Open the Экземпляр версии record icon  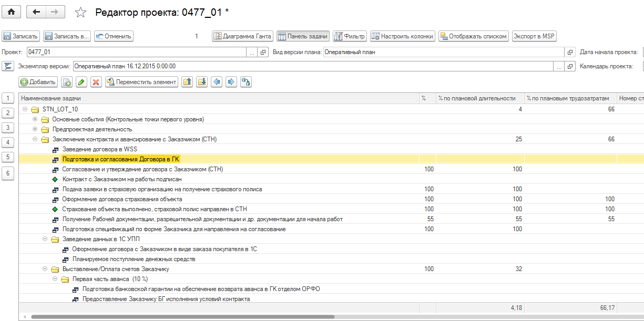[x=570, y=66]
